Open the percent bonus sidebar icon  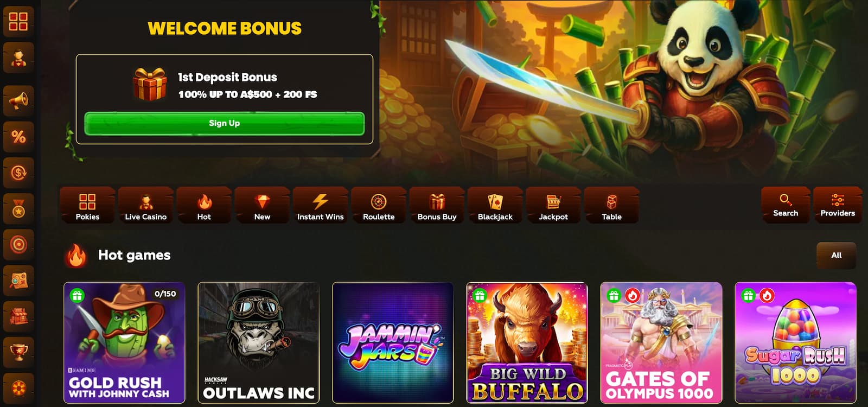pos(18,137)
